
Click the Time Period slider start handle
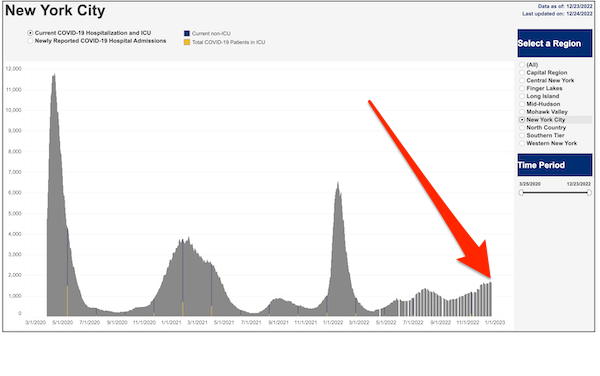point(521,192)
